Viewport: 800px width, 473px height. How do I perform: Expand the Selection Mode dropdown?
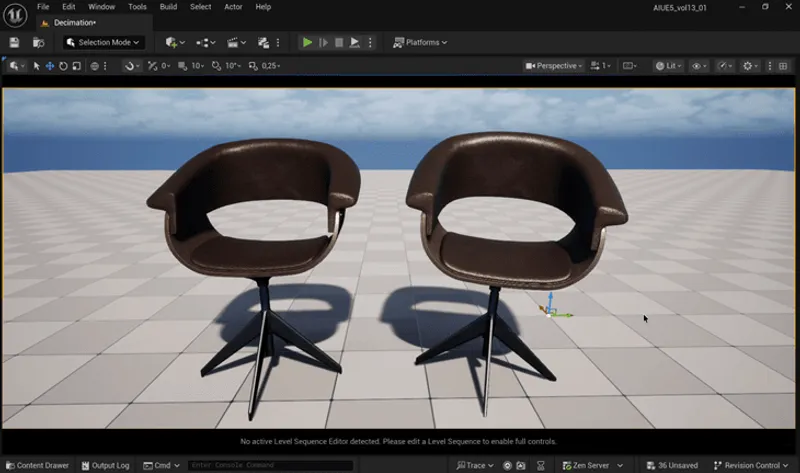coord(103,43)
